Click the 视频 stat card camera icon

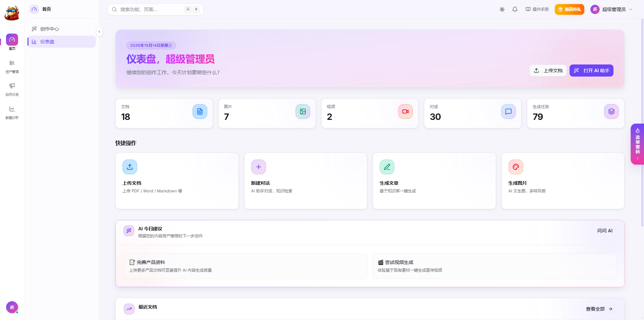tap(406, 111)
